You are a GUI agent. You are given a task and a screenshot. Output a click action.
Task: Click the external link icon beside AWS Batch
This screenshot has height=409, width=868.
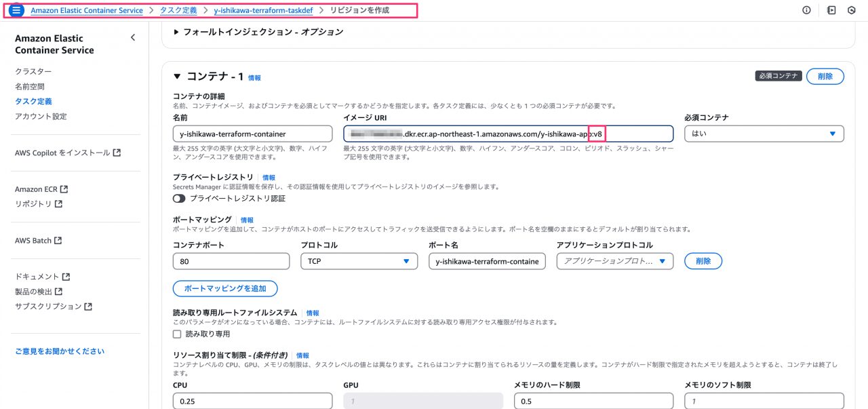click(58, 240)
